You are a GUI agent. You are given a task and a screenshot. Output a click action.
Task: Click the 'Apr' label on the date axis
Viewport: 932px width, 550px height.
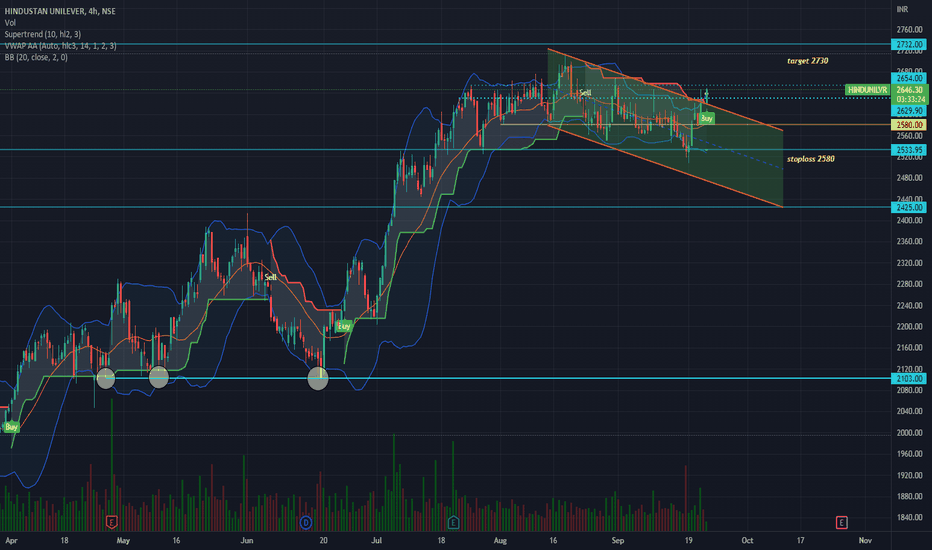tap(11, 540)
